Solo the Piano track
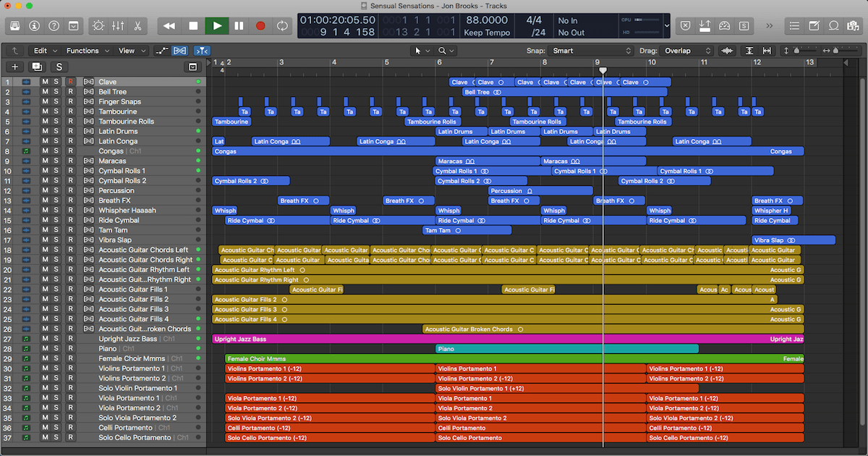Viewport: 868px width, 456px height. coord(56,348)
